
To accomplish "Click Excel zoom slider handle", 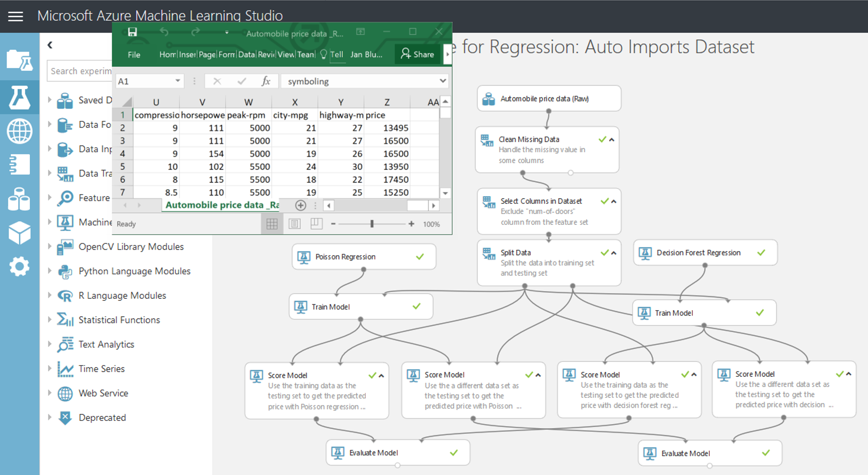I will click(x=372, y=224).
